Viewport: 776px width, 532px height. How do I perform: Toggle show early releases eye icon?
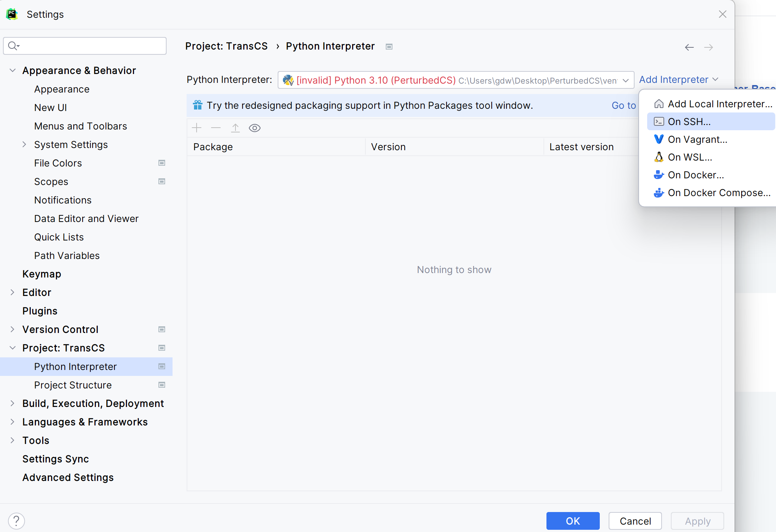point(255,128)
